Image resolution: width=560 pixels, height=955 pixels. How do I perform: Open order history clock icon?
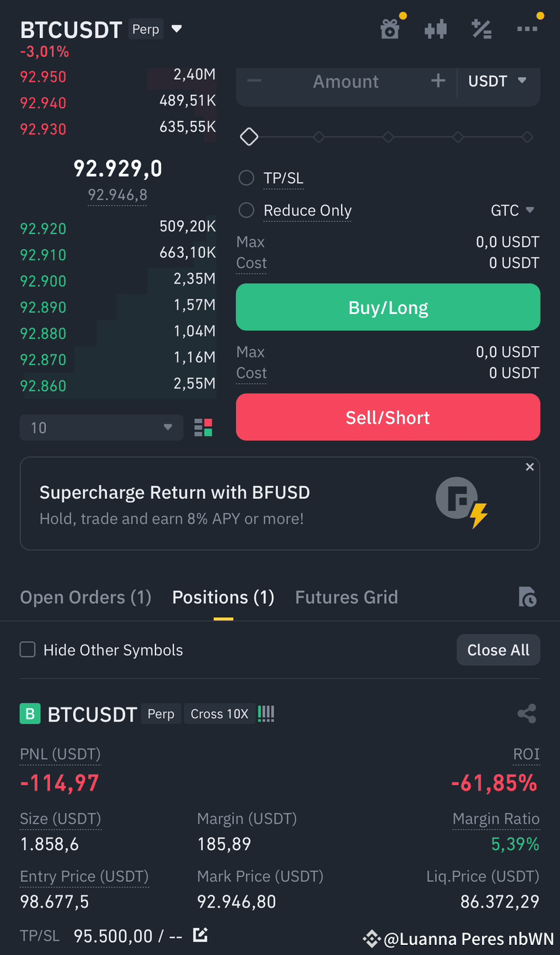(x=528, y=597)
